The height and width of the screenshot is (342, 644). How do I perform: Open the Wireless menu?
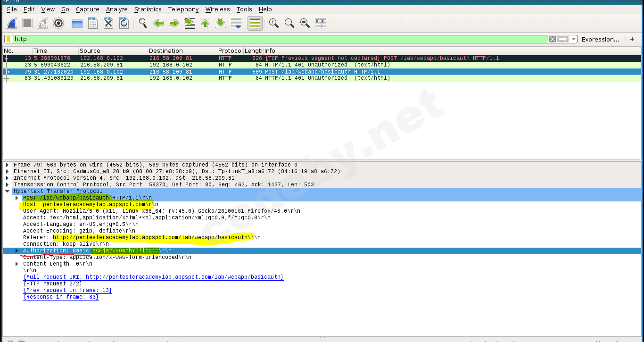click(217, 9)
